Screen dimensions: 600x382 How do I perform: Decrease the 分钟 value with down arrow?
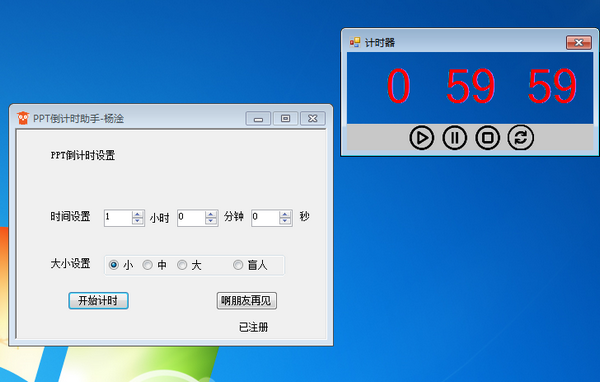click(211, 221)
